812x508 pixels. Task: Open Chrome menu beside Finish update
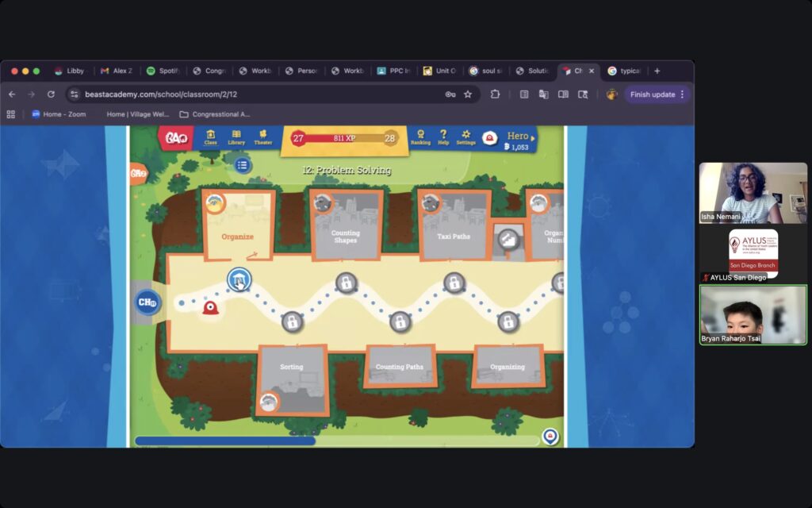point(682,94)
